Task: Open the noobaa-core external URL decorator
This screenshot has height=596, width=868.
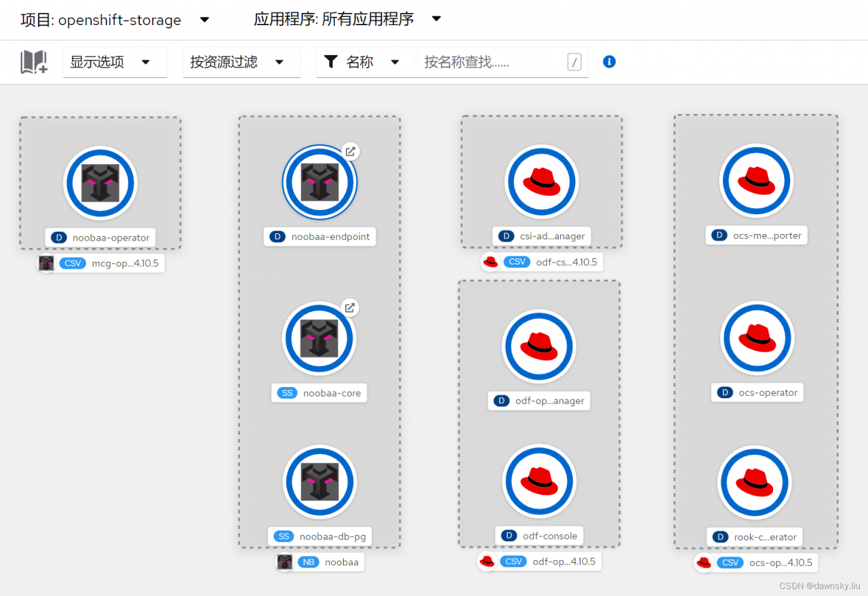Action: coord(350,308)
